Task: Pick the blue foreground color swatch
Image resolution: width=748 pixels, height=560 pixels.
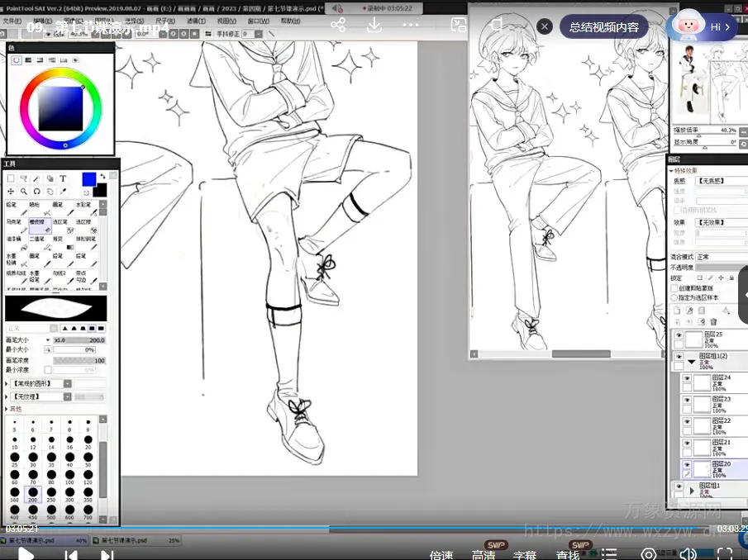Action: coord(88,179)
